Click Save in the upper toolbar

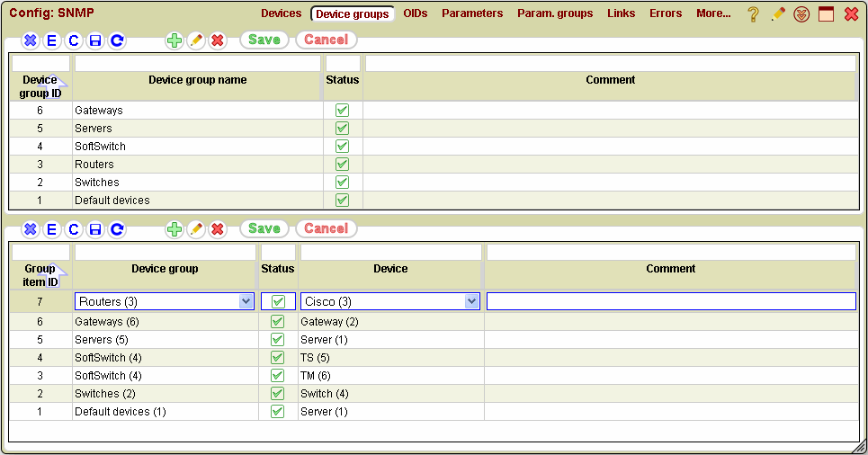coord(264,40)
